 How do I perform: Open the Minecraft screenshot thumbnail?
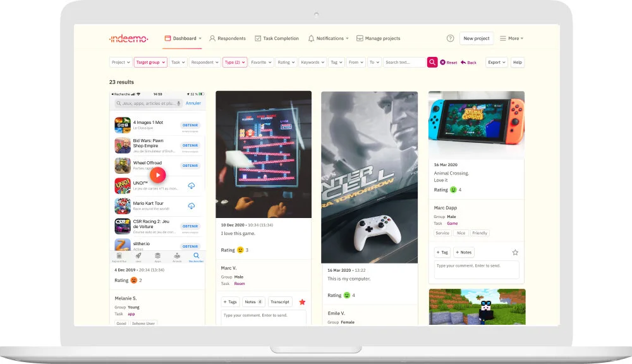477,306
